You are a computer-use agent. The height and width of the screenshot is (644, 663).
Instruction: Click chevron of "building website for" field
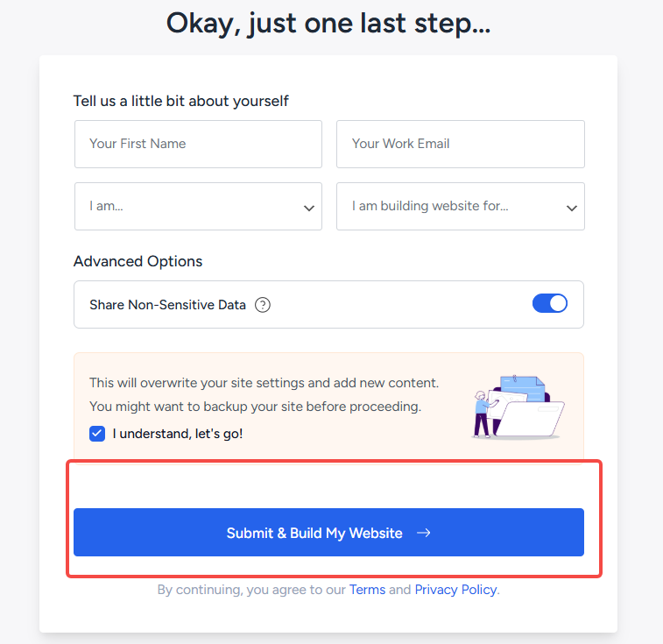pos(571,208)
